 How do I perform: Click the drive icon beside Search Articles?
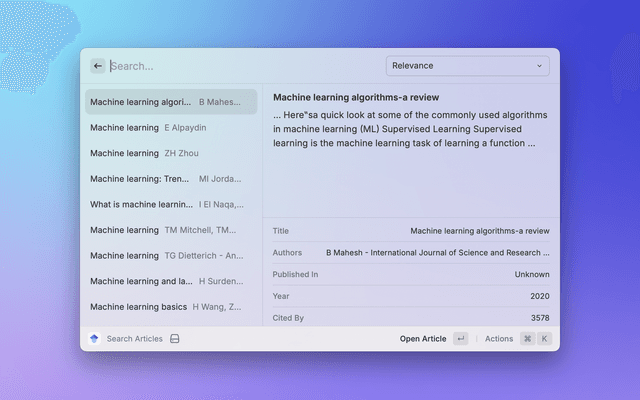[175, 339]
